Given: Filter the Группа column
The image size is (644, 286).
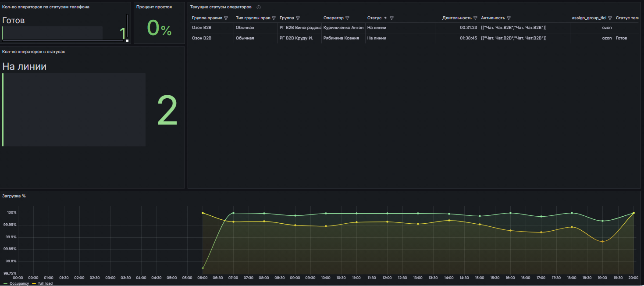Looking at the screenshot, I should coord(298,18).
